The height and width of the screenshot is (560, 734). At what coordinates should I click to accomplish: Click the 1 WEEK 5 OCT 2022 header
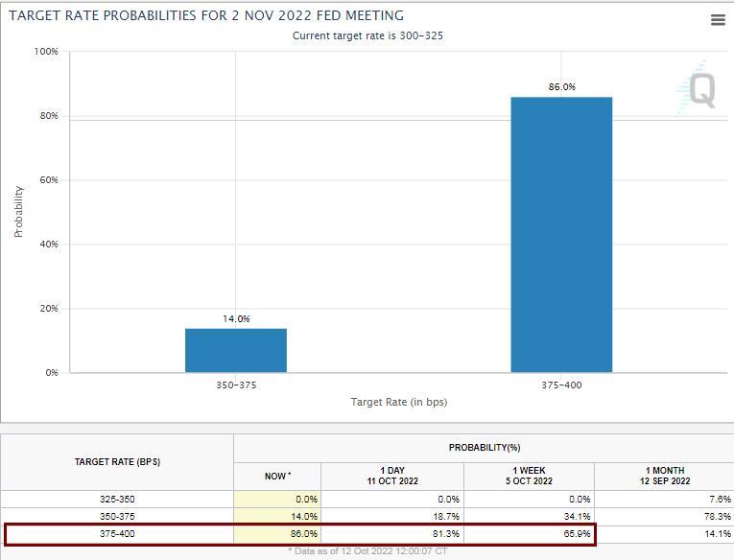[529, 476]
